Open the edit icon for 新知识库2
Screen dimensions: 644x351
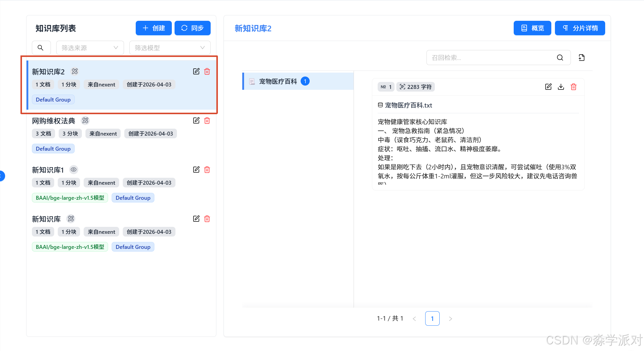point(196,71)
